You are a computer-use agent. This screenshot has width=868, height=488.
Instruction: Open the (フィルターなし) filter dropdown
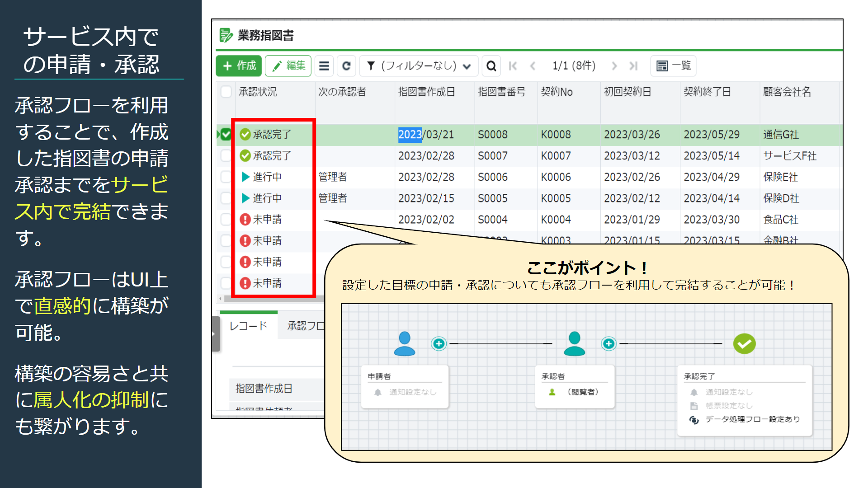tap(419, 66)
